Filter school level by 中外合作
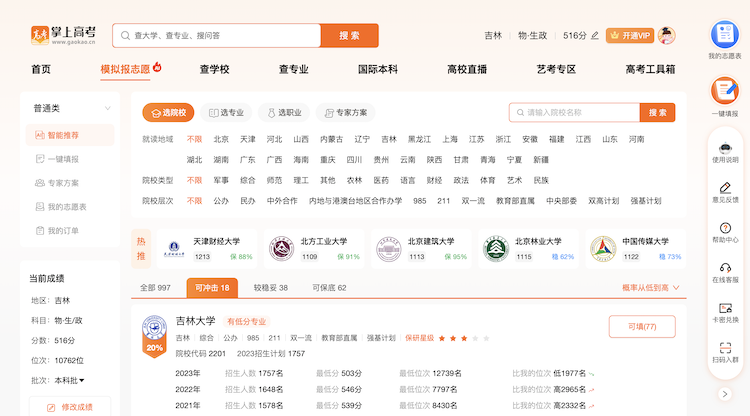 (282, 201)
